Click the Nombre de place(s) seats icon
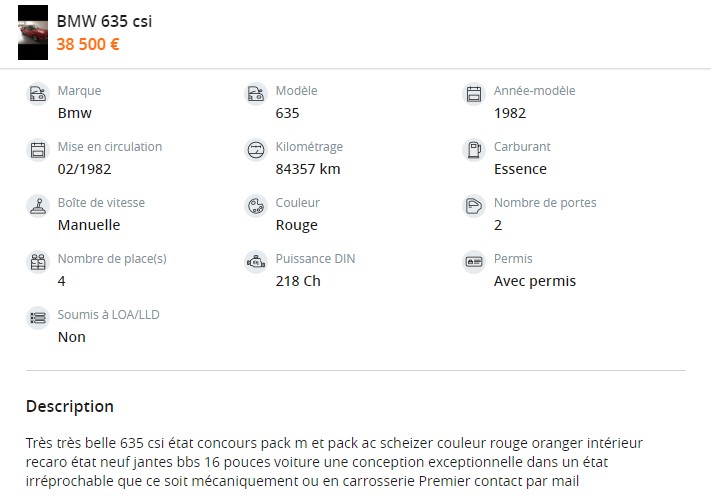711x496 pixels. pos(38,263)
